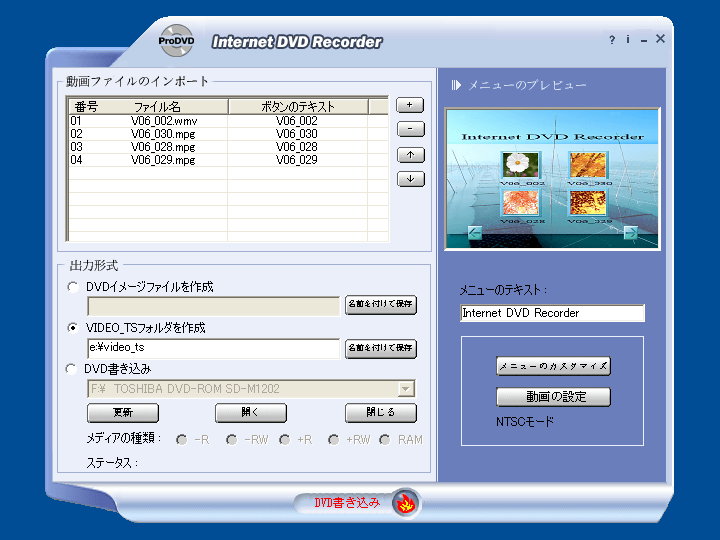This screenshot has height=540, width=720.
Task: Click the 更新 refresh button
Action: coord(123,412)
